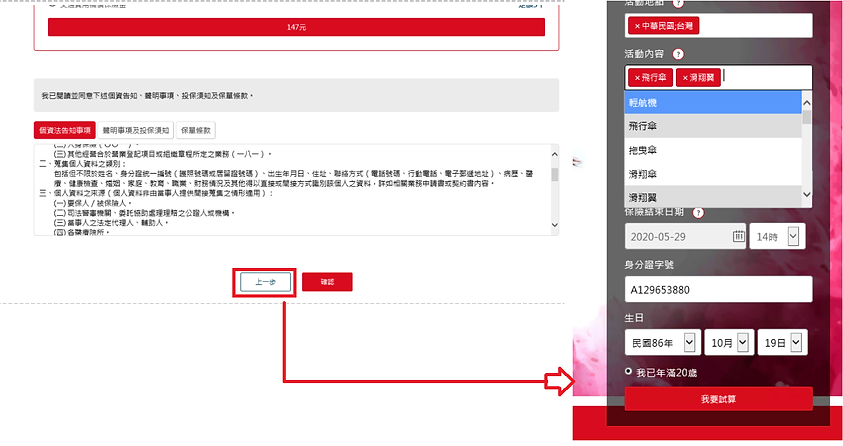Click the 2020-05-29 date field
Viewport: 843px width, 446px height.
click(x=685, y=236)
